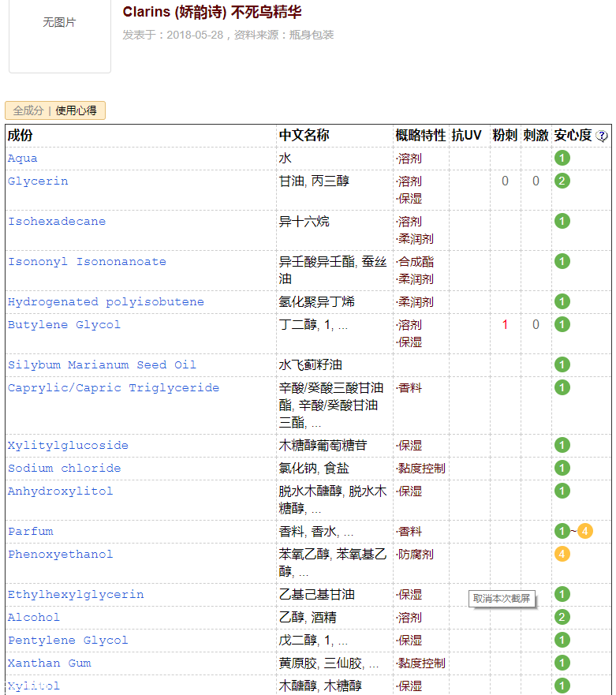Open the 使用心得 tab
Viewport: 616px width, 695px height.
76,110
